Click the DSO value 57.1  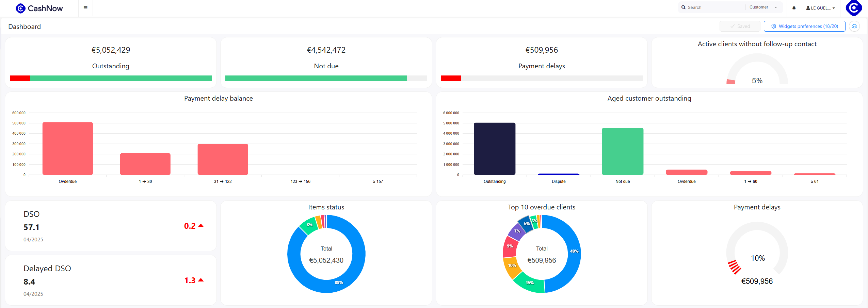pyautogui.click(x=31, y=227)
